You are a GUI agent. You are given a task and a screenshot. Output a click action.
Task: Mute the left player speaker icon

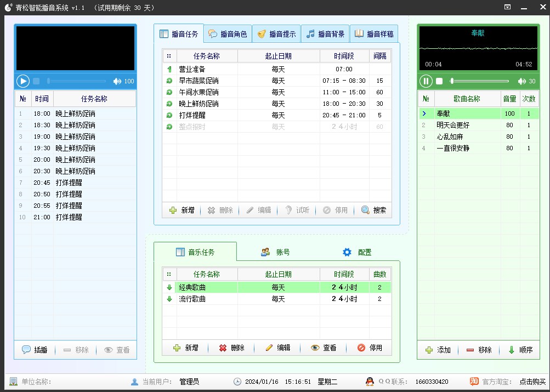[117, 81]
